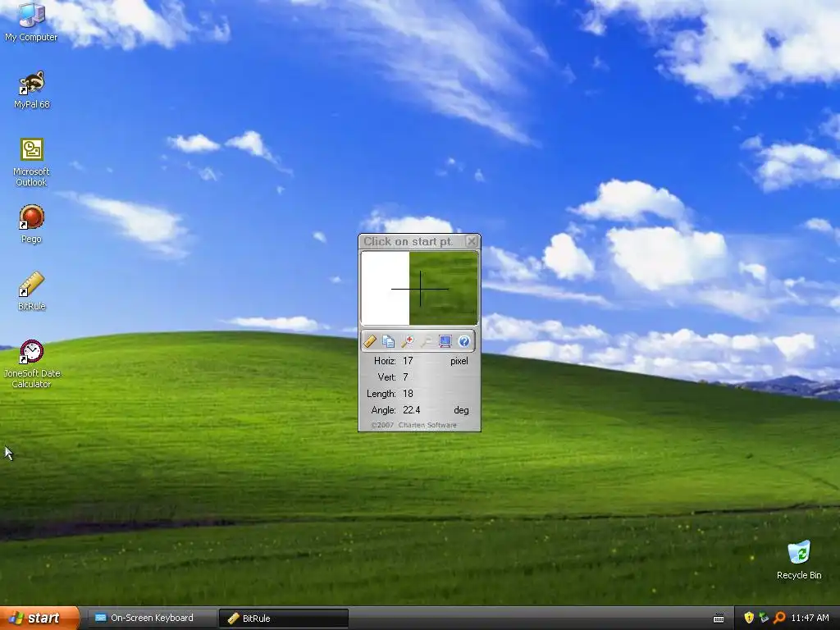Click the monitor screen icon in BitRule
The image size is (840, 630).
[x=445, y=341]
